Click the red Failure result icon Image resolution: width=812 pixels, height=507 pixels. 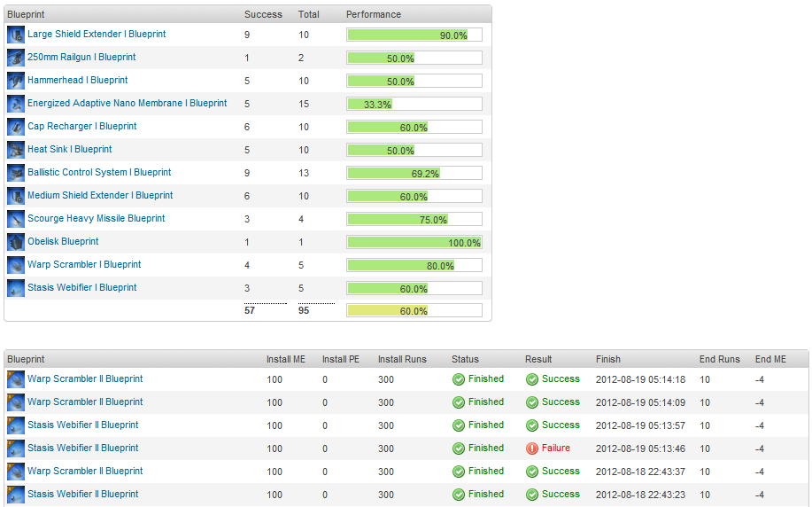pyautogui.click(x=532, y=448)
